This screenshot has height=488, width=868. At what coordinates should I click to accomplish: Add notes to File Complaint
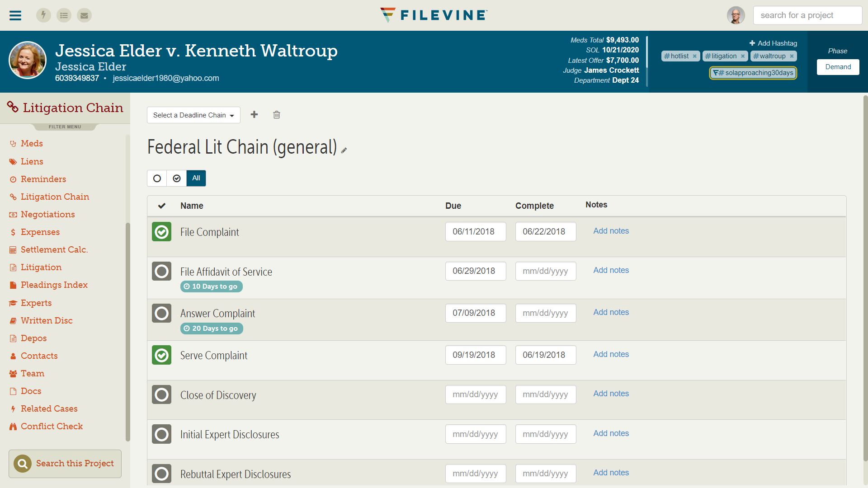click(611, 231)
